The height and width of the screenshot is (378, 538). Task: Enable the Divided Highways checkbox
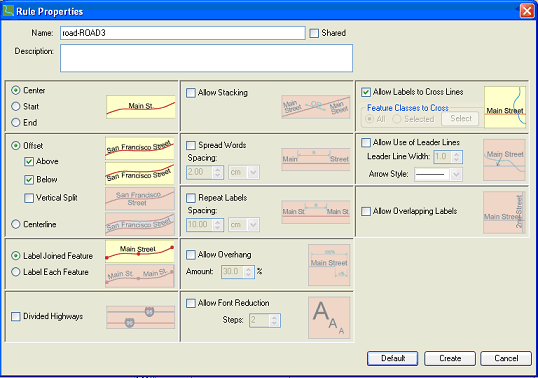[15, 316]
